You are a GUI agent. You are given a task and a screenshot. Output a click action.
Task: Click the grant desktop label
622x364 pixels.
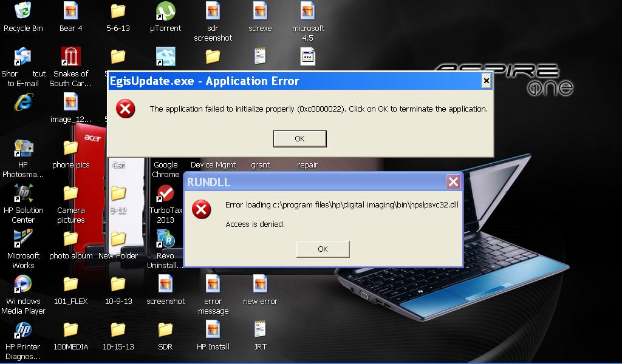pyautogui.click(x=260, y=165)
